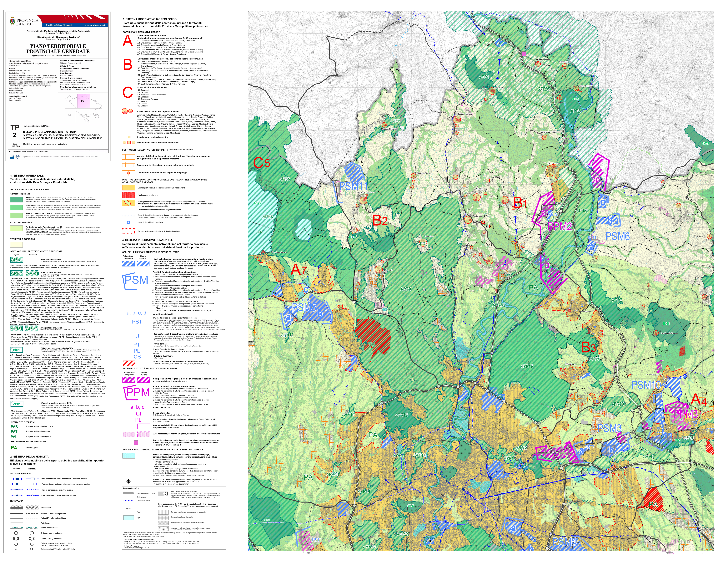
Task: Pick the Territorio Agricolo Tutelato swatch
Action: [17, 228]
